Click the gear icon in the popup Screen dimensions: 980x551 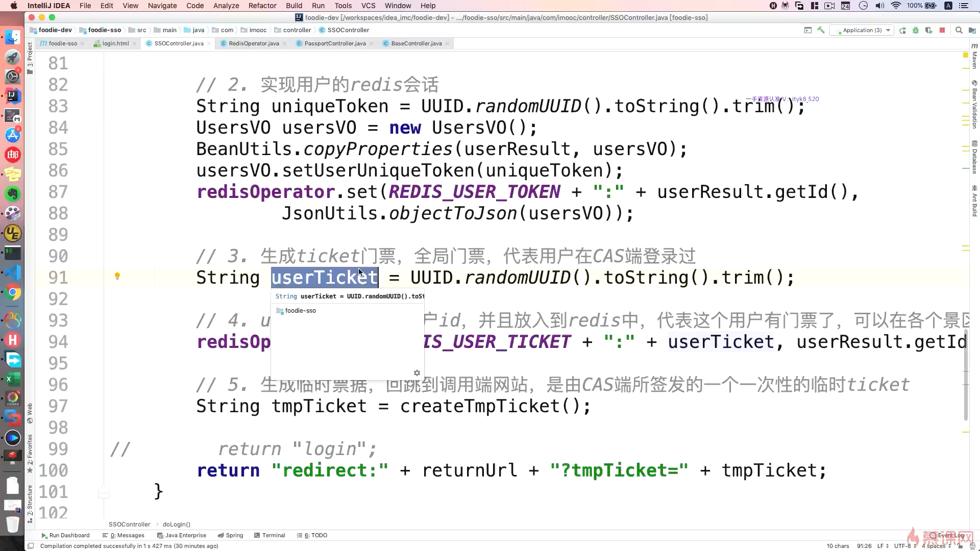pos(416,373)
